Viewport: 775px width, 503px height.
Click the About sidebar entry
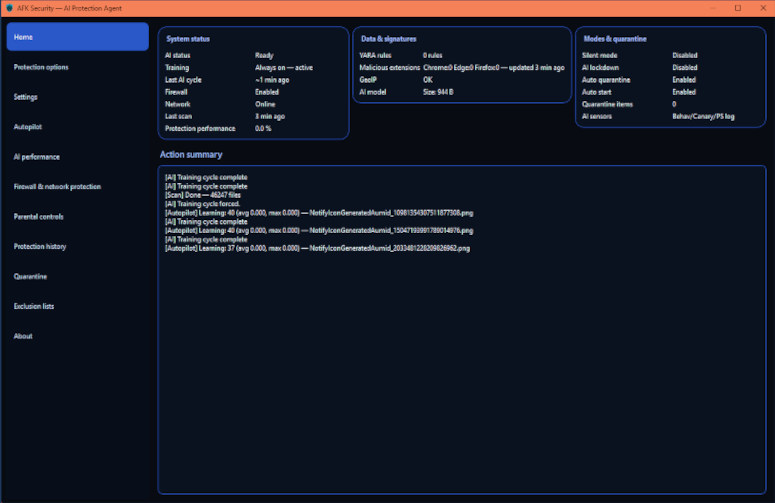click(x=77, y=336)
